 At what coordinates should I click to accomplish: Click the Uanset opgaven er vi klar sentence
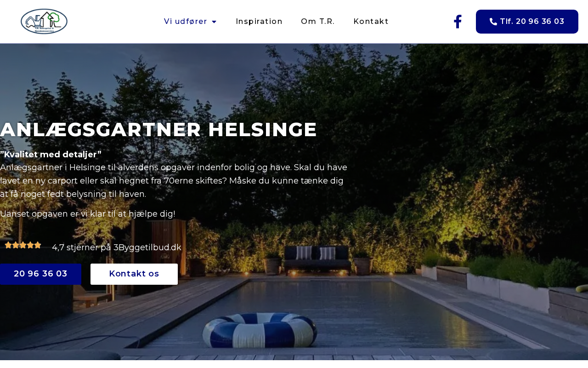88,214
